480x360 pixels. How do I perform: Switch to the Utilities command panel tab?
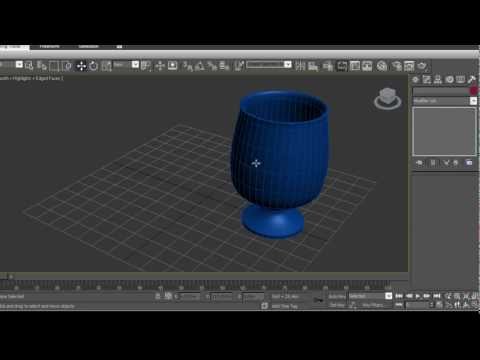[472, 79]
